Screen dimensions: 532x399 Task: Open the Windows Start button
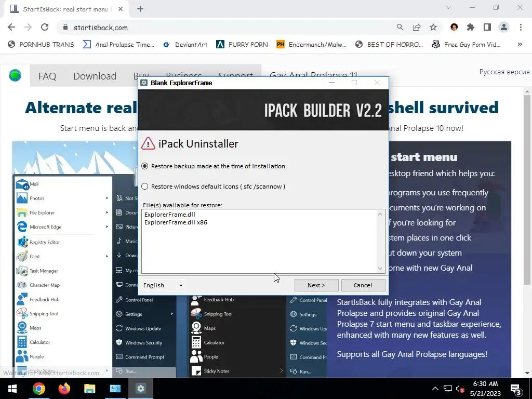12,389
